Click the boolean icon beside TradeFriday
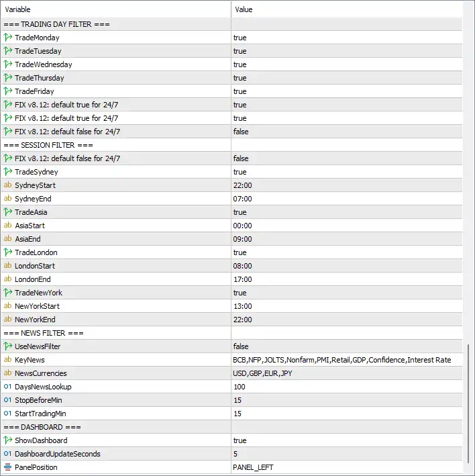475x476 pixels. tap(8, 91)
